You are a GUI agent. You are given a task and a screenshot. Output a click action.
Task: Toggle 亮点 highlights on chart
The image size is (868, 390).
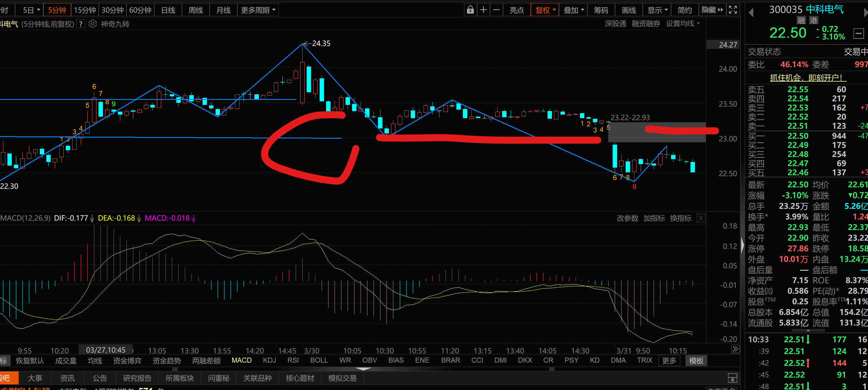point(517,10)
